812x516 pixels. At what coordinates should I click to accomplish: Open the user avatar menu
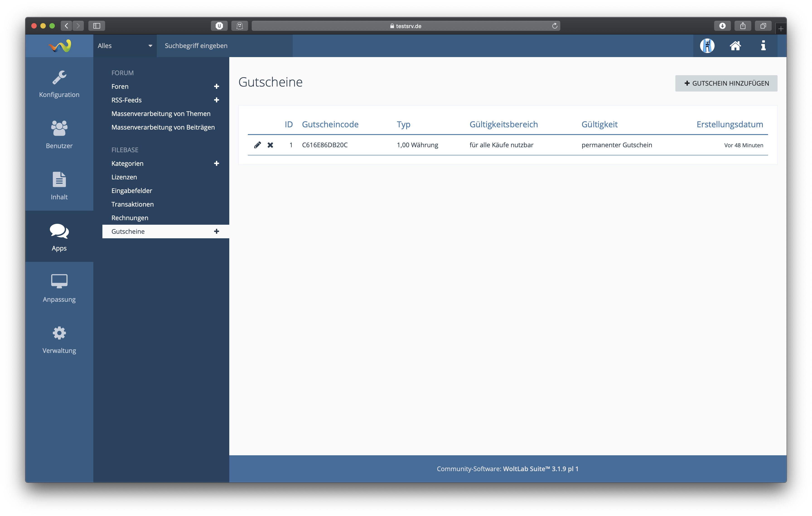point(707,46)
